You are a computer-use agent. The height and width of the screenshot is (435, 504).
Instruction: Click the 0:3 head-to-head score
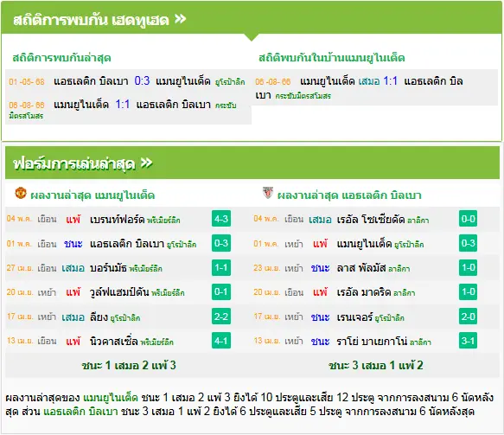click(142, 80)
